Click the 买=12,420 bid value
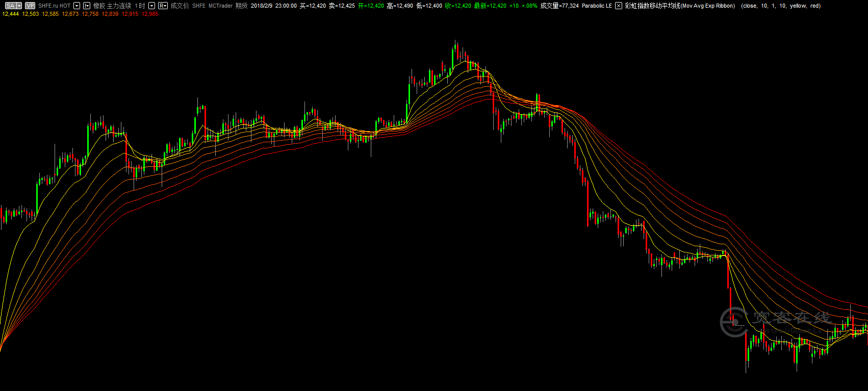Image resolution: width=868 pixels, height=391 pixels. 313,6
